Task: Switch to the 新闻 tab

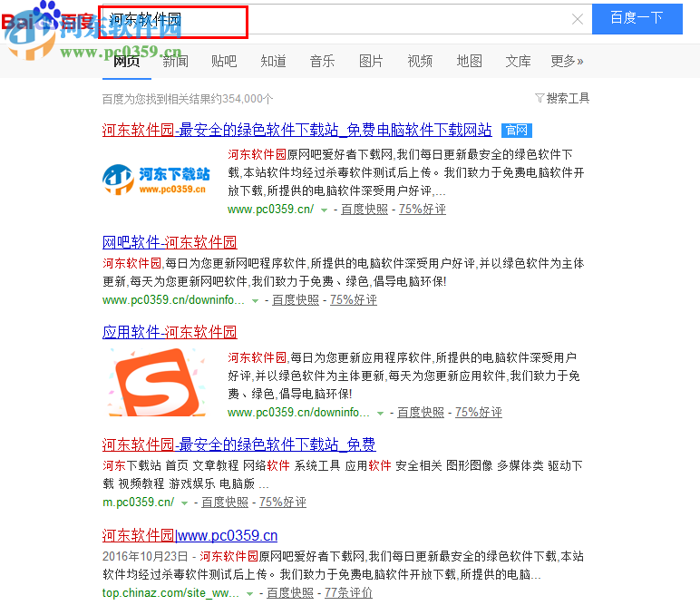Action: click(x=175, y=61)
